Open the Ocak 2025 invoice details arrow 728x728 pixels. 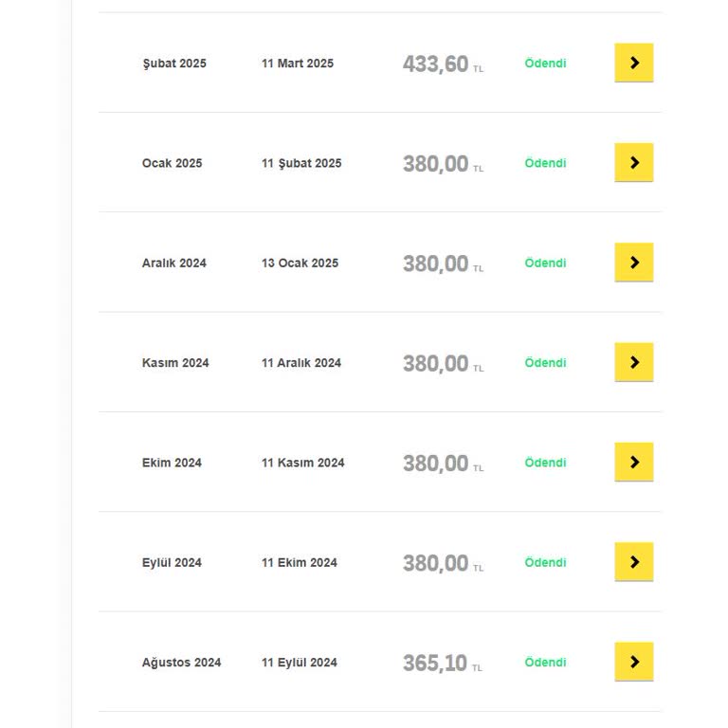[x=634, y=162]
